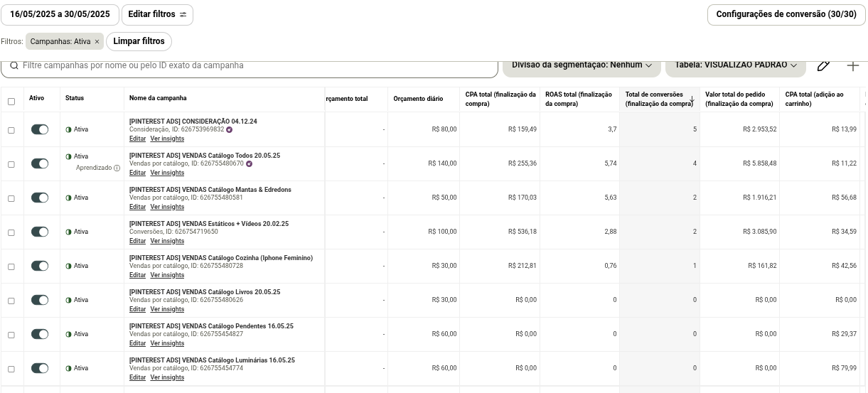Image resolution: width=868 pixels, height=393 pixels.
Task: Disable the Catálogo Mantas & Edredons campaign toggle
Action: coord(40,198)
